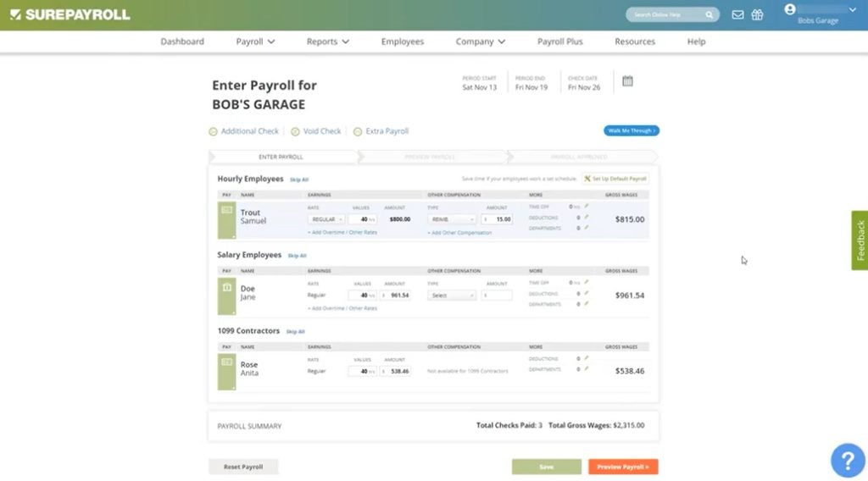This screenshot has height=481, width=868.
Task: Click Total Gross Wages $2,315.00 text
Action: pyautogui.click(x=596, y=426)
